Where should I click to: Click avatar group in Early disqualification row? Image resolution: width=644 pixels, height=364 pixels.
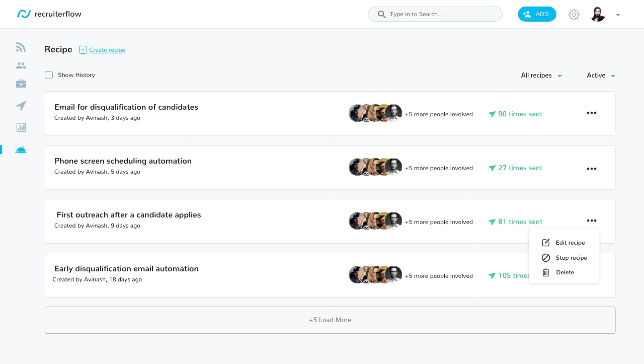pyautogui.click(x=375, y=275)
